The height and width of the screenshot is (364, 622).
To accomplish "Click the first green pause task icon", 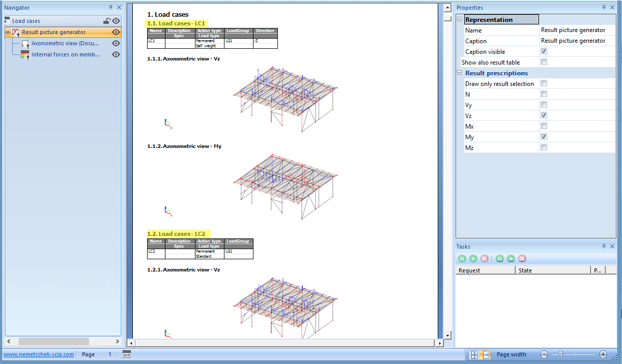I will pyautogui.click(x=462, y=259).
